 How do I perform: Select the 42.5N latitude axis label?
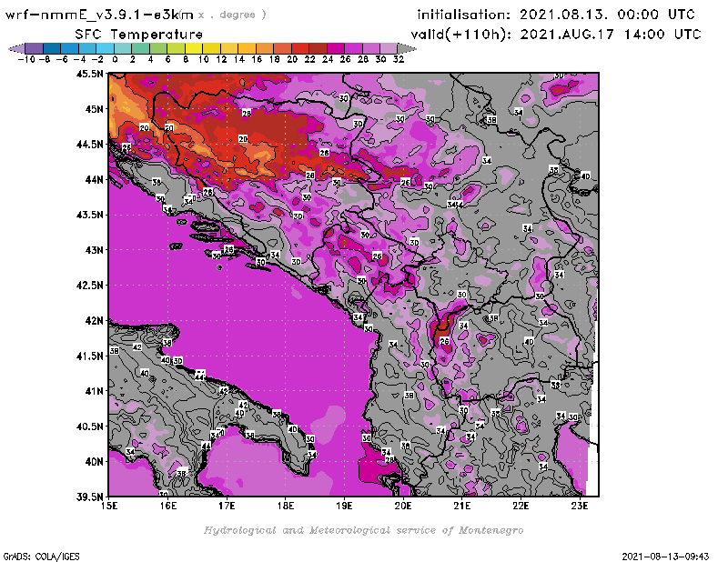pyautogui.click(x=89, y=286)
